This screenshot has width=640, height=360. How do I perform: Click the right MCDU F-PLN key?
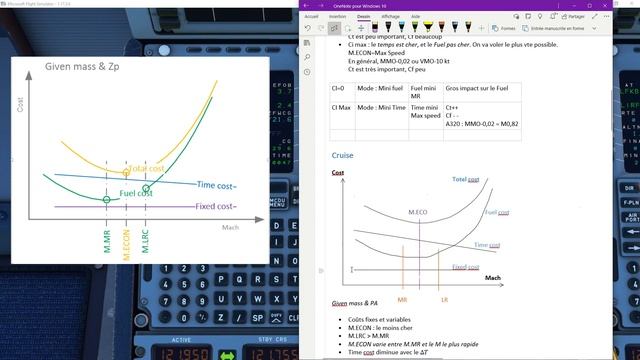630,202
